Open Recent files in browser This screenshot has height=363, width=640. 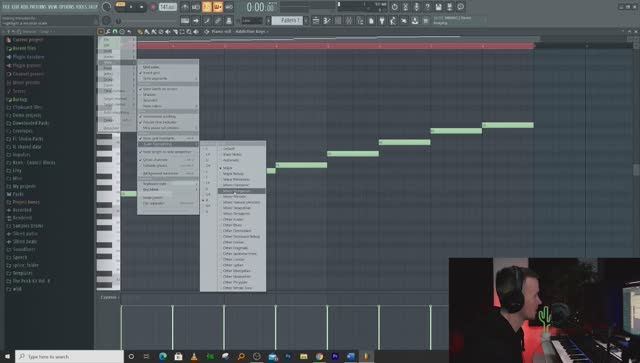(24, 48)
